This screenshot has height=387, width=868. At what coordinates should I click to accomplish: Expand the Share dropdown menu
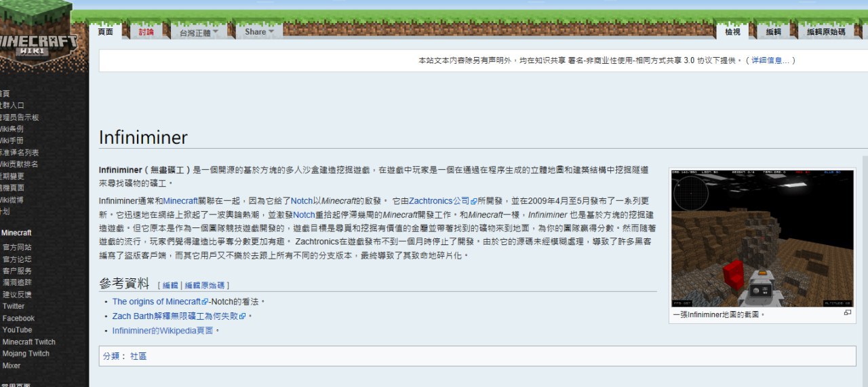coord(259,32)
